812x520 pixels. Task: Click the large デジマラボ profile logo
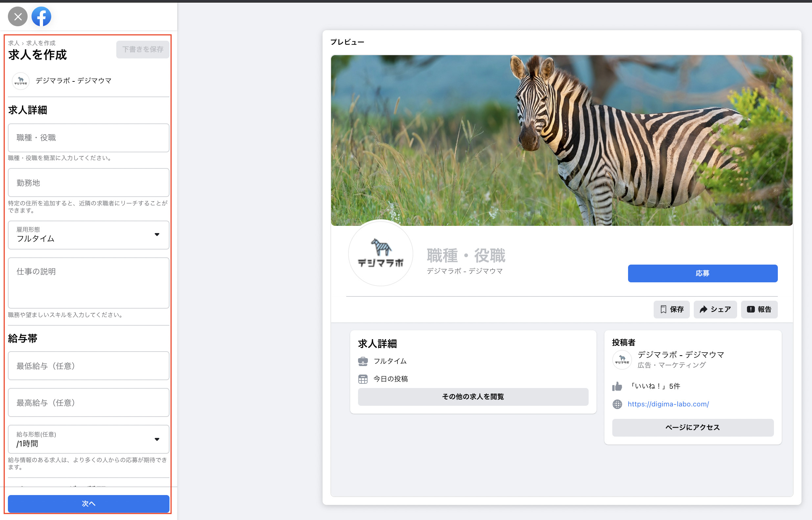(380, 253)
